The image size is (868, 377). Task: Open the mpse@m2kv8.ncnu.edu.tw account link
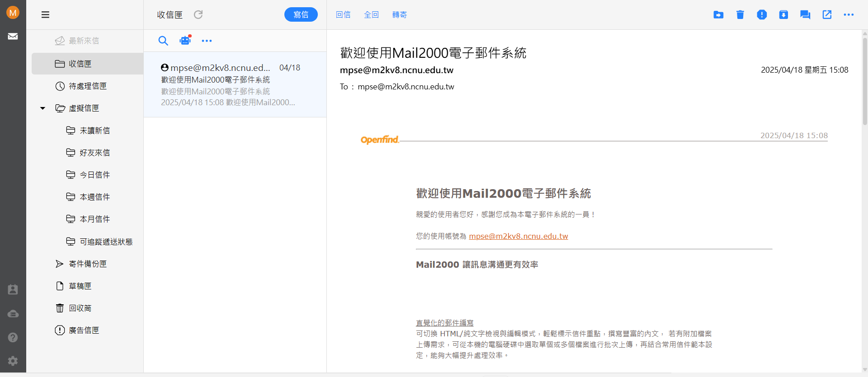coord(518,236)
